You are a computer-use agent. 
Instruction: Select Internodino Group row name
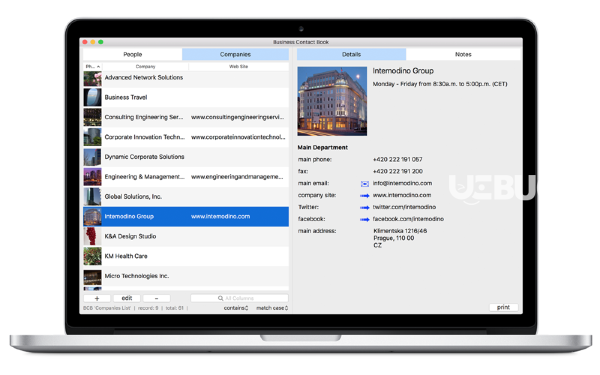pos(129,217)
